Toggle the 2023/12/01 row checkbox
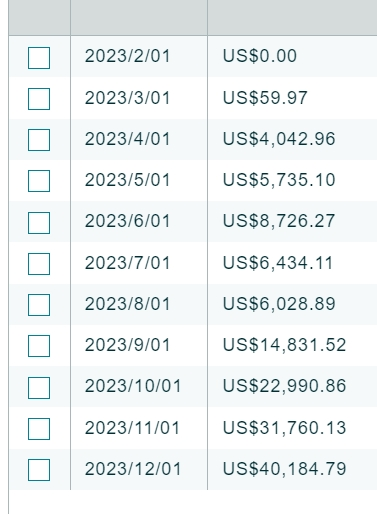The height and width of the screenshot is (514, 377). (x=39, y=470)
